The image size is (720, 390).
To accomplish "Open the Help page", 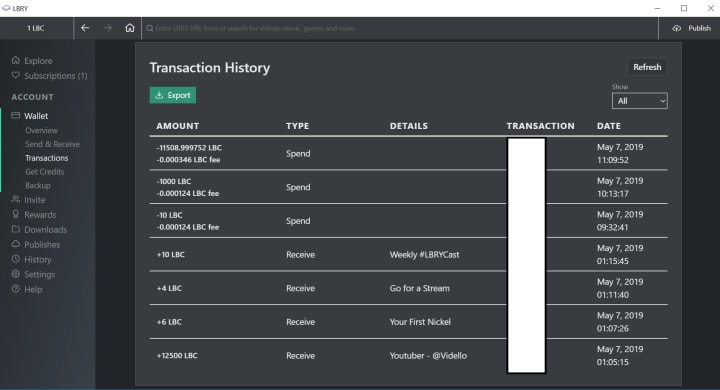I will pos(33,289).
